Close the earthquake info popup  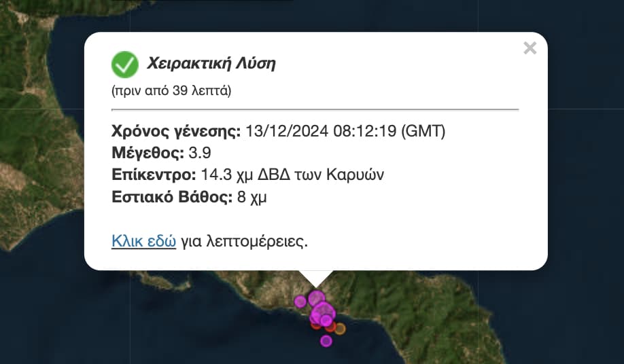coord(530,48)
